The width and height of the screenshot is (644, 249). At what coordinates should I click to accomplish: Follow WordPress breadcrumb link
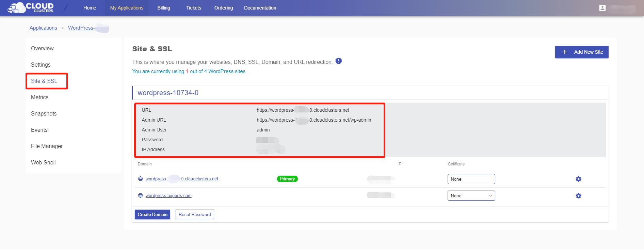tap(88, 28)
